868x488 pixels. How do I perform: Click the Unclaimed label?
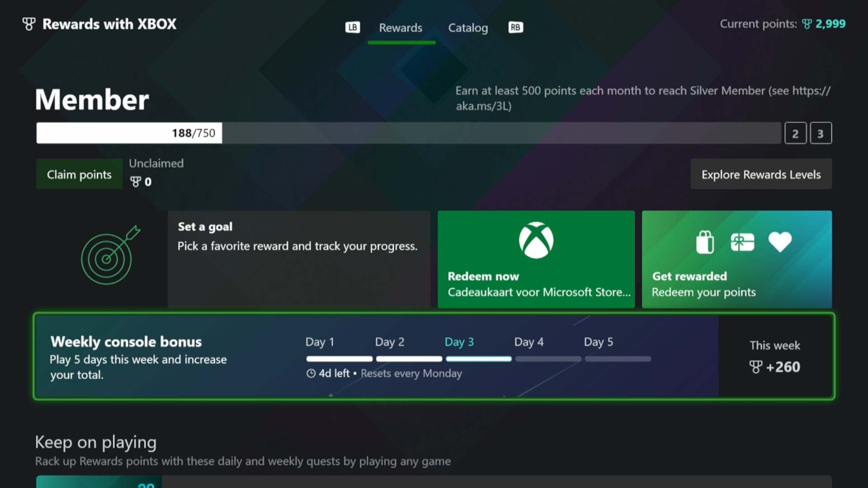click(156, 163)
